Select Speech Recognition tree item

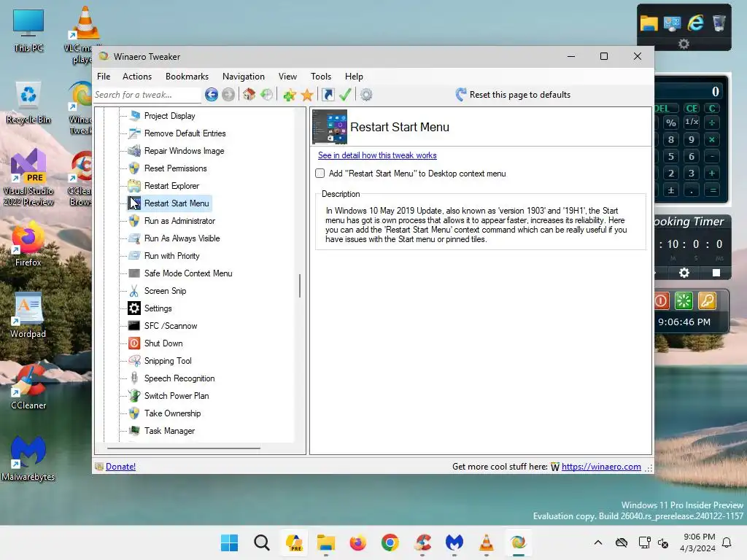pos(179,378)
